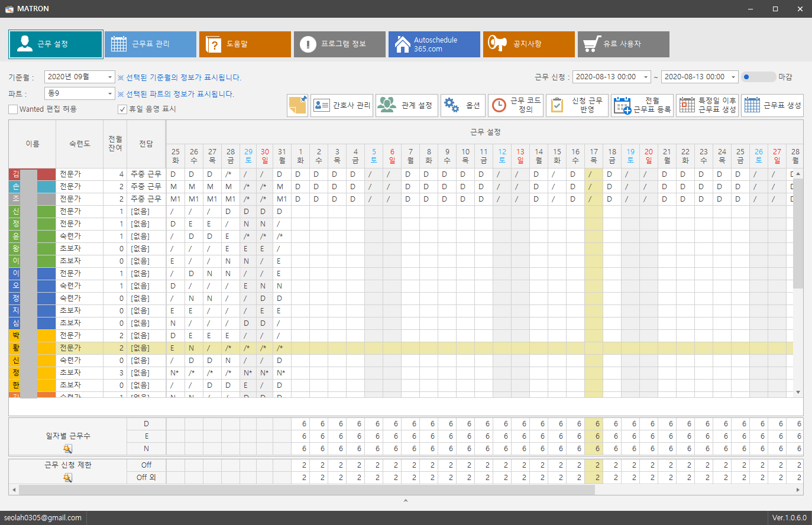Viewport: 812px width, 525px height.
Task: Click the collapse arrow below the grid
Action: pos(406,501)
